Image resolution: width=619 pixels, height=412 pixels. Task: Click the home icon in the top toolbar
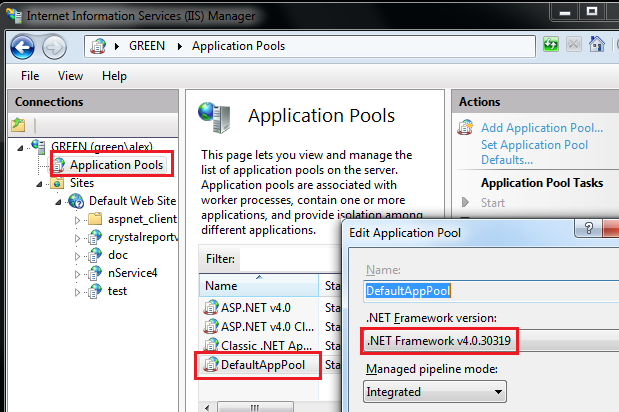(x=597, y=46)
